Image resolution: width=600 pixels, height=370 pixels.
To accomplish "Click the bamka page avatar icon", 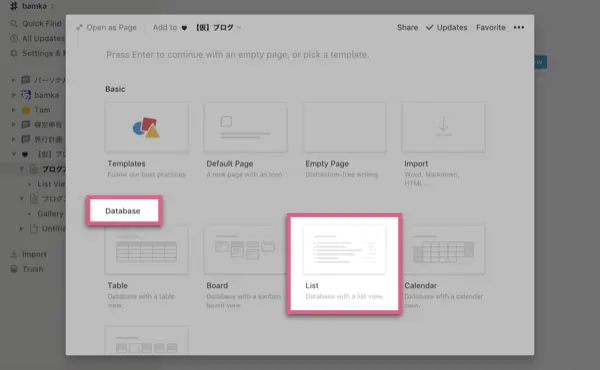I will pos(26,95).
